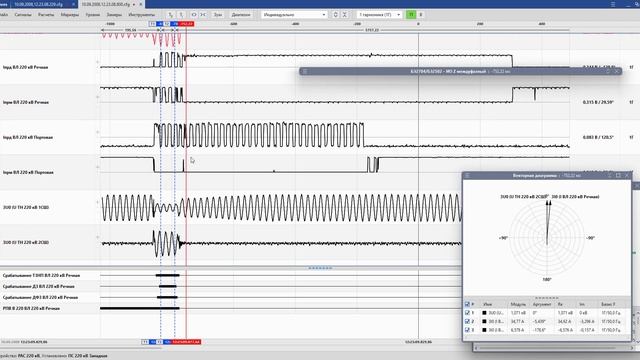Close the 12.23.08.229.cfg file tab
The width and height of the screenshot is (640, 360).
point(73,4)
